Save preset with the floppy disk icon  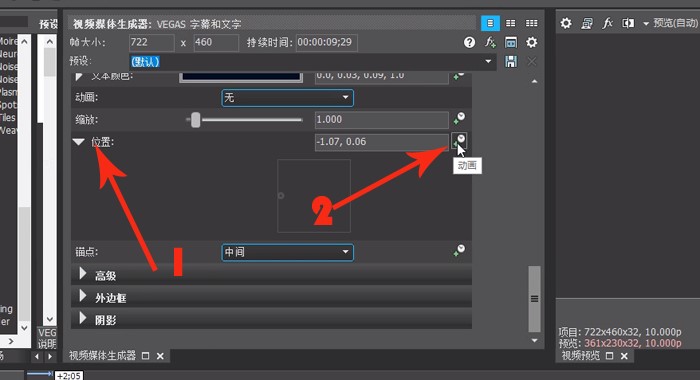511,61
